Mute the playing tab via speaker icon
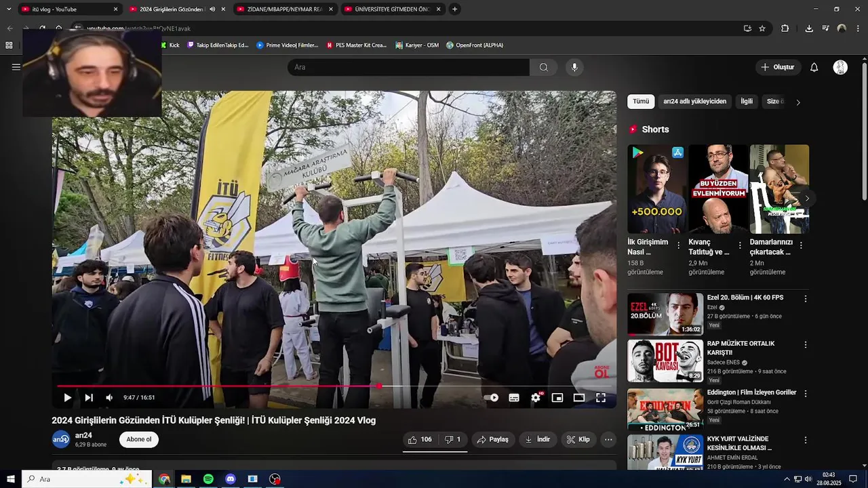Viewport: 868px width, 488px height. coord(212,9)
